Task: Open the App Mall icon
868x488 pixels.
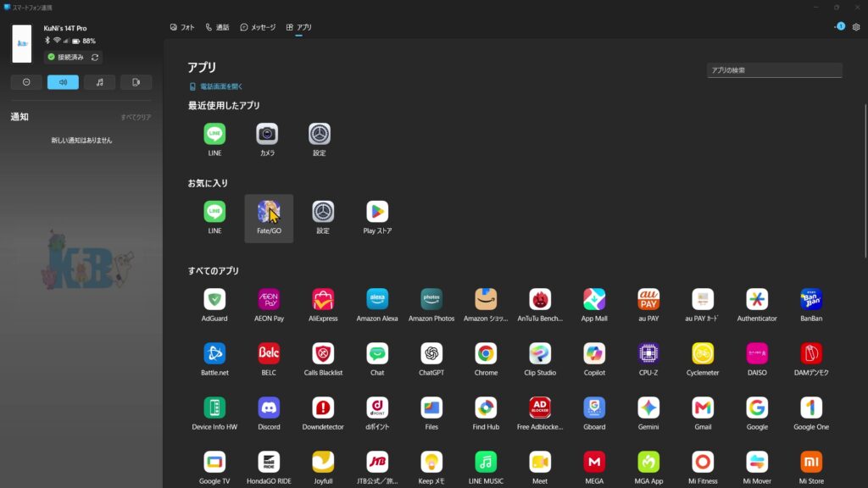Action: (594, 299)
